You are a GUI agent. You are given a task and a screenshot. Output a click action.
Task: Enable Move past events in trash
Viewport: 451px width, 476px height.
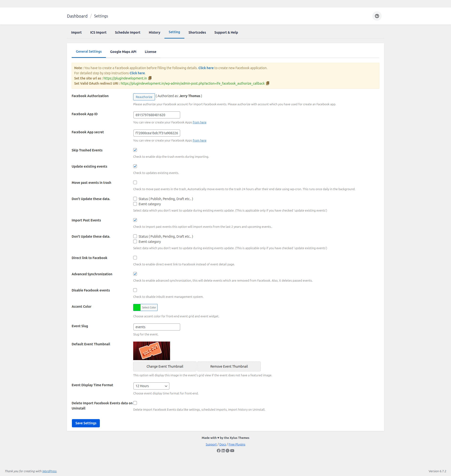pyautogui.click(x=135, y=183)
